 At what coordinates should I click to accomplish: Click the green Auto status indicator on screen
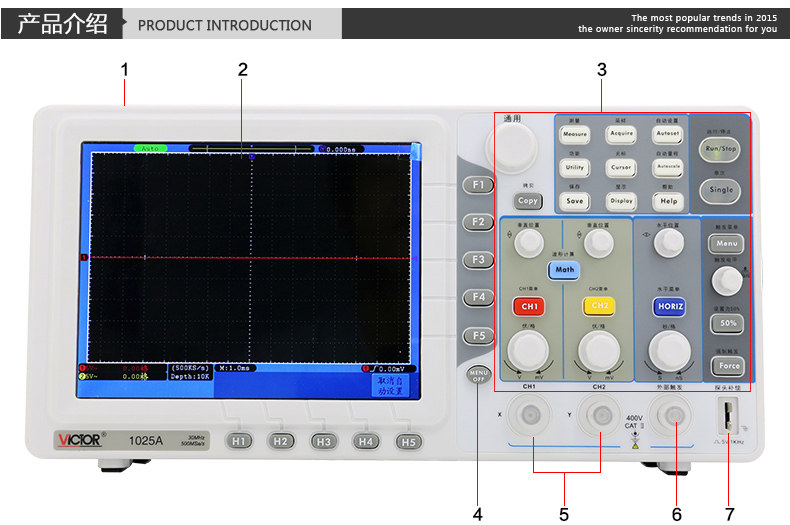pos(150,148)
